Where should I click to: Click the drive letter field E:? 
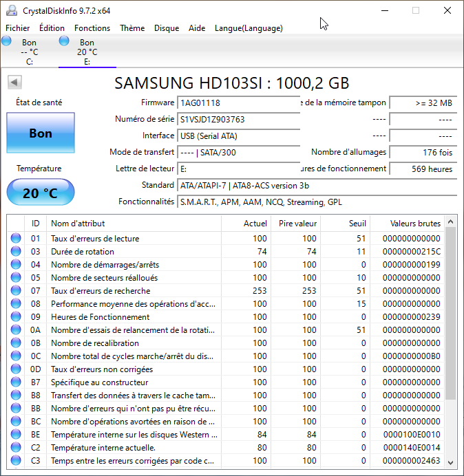point(238,169)
